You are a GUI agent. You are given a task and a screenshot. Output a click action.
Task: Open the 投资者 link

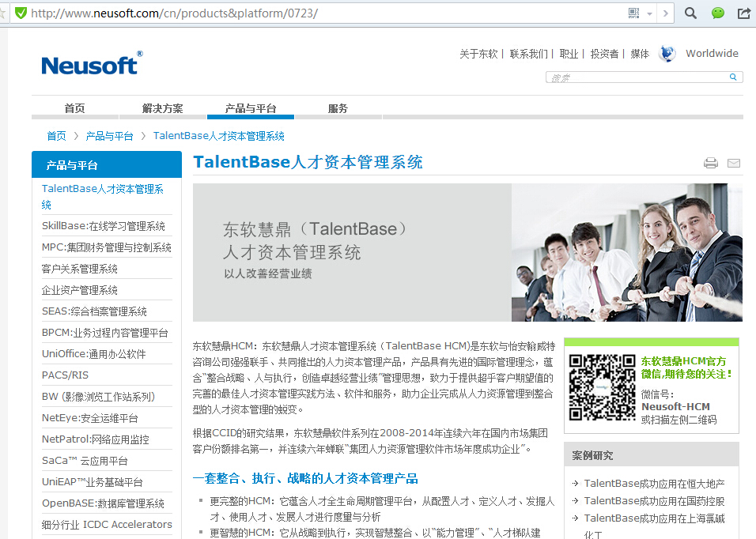point(604,54)
